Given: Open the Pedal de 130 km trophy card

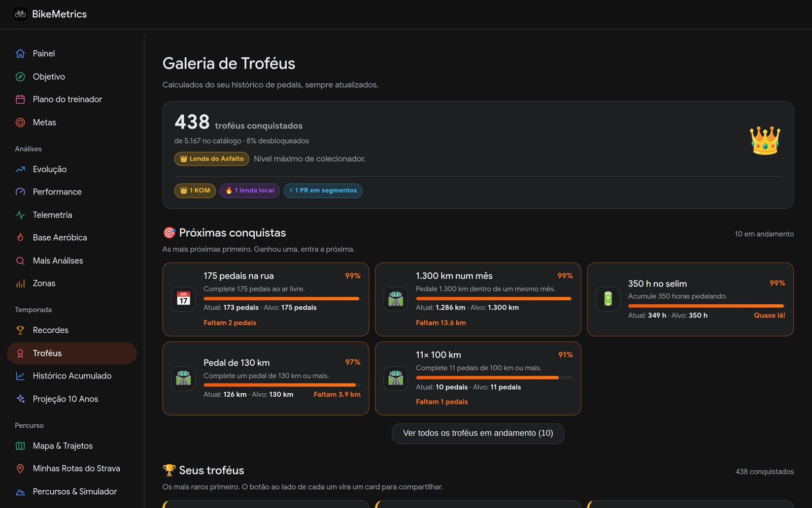Looking at the screenshot, I should point(265,378).
